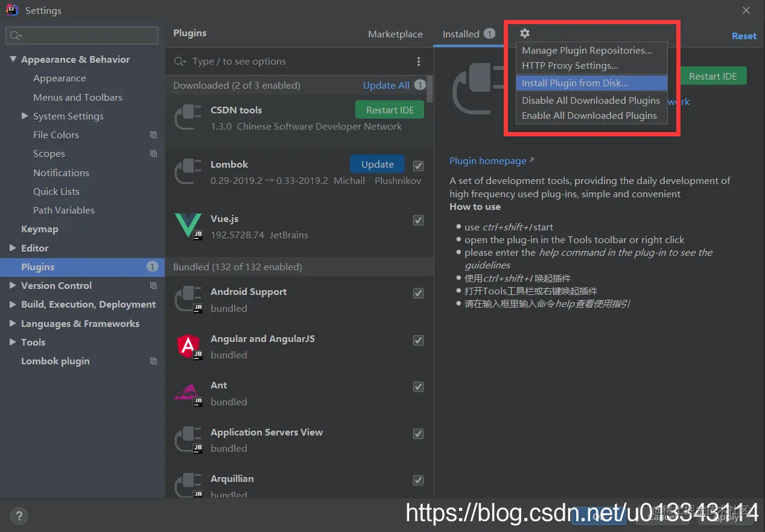This screenshot has width=765, height=532.
Task: Click the Reset link
Action: click(744, 36)
